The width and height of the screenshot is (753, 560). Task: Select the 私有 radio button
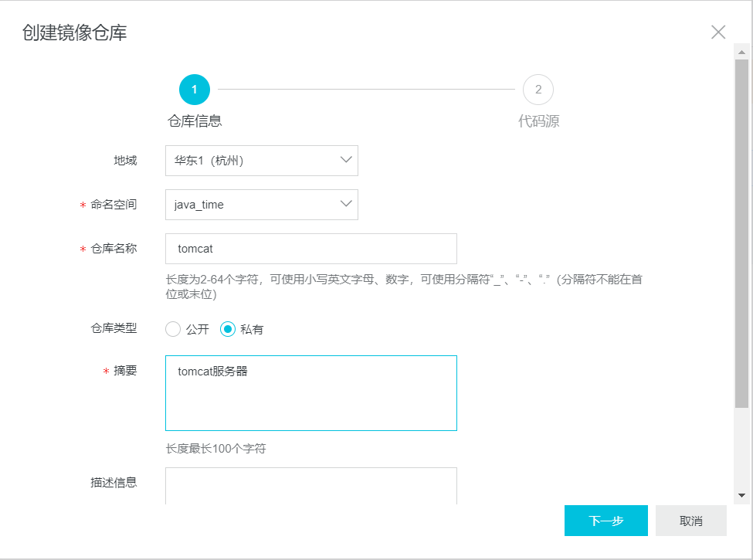[x=228, y=329]
